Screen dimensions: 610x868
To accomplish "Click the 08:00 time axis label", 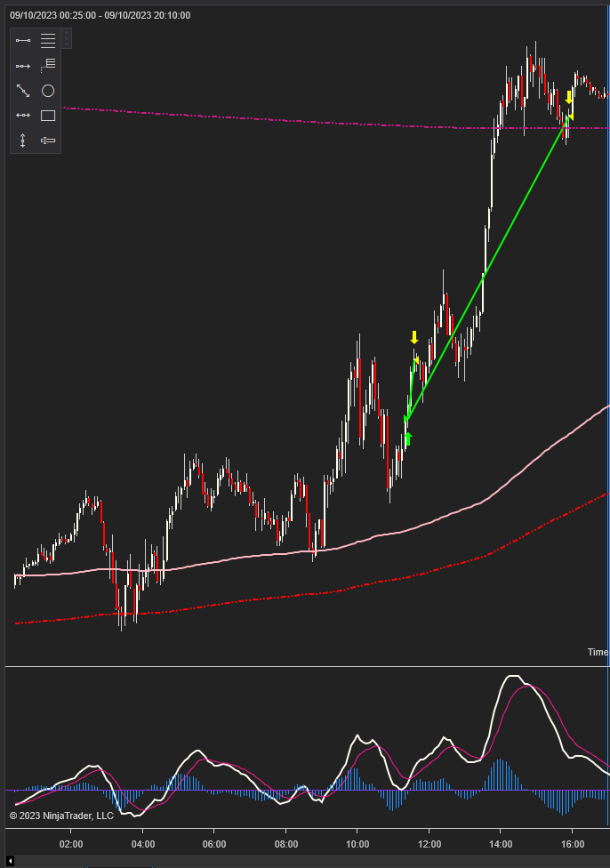I will click(x=286, y=844).
